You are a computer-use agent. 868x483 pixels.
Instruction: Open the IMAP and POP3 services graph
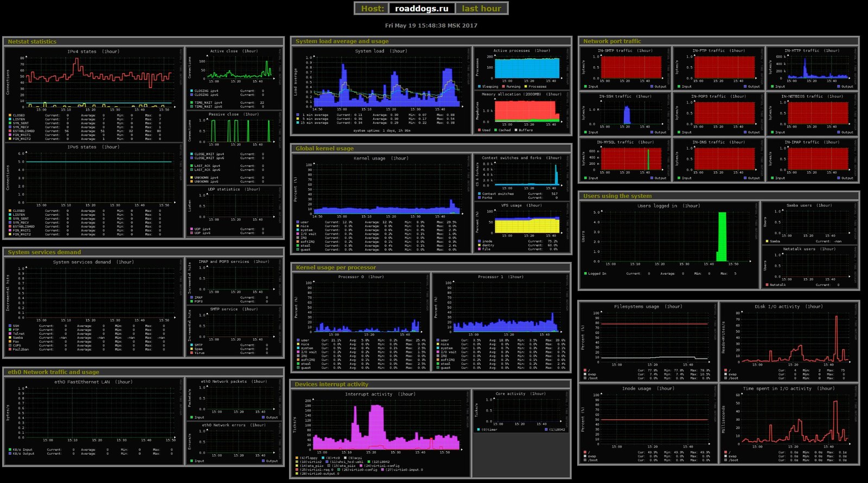click(234, 281)
